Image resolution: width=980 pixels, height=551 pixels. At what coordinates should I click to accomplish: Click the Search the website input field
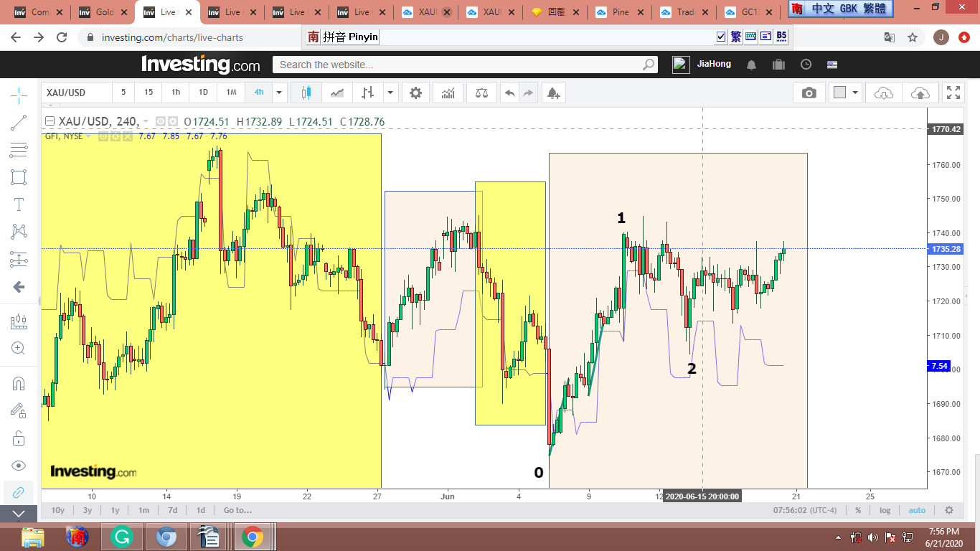(x=459, y=65)
